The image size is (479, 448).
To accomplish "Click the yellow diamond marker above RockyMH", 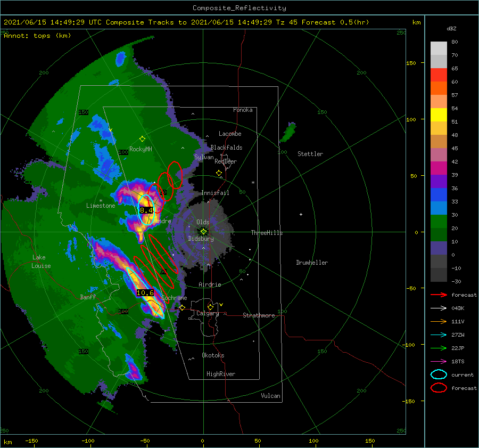I will coord(142,139).
